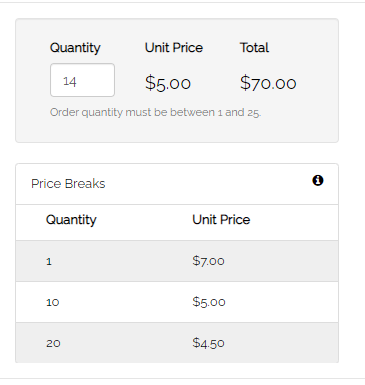Click the large $5.00 unit price display
The width and height of the screenshot is (365, 385).
click(x=168, y=83)
